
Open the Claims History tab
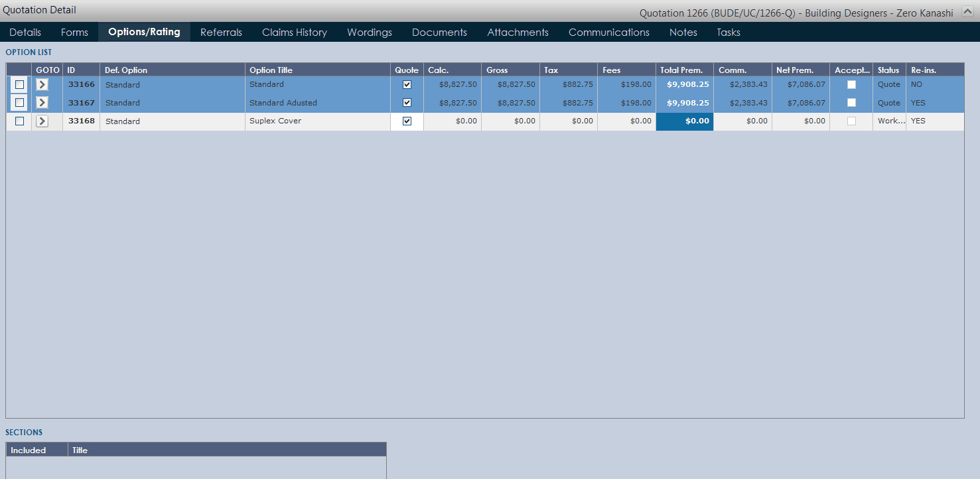click(295, 32)
